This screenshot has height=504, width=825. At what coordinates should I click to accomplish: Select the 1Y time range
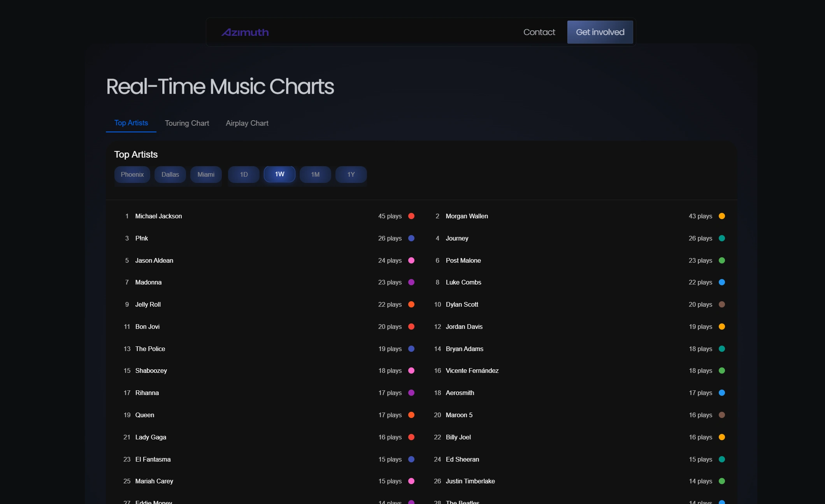coord(351,174)
